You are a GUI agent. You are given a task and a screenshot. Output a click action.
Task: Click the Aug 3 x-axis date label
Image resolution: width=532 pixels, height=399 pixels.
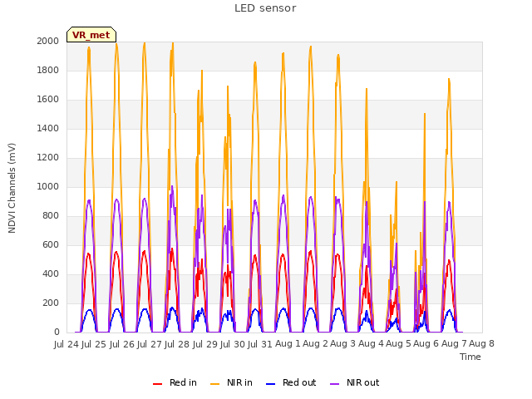(x=343, y=344)
